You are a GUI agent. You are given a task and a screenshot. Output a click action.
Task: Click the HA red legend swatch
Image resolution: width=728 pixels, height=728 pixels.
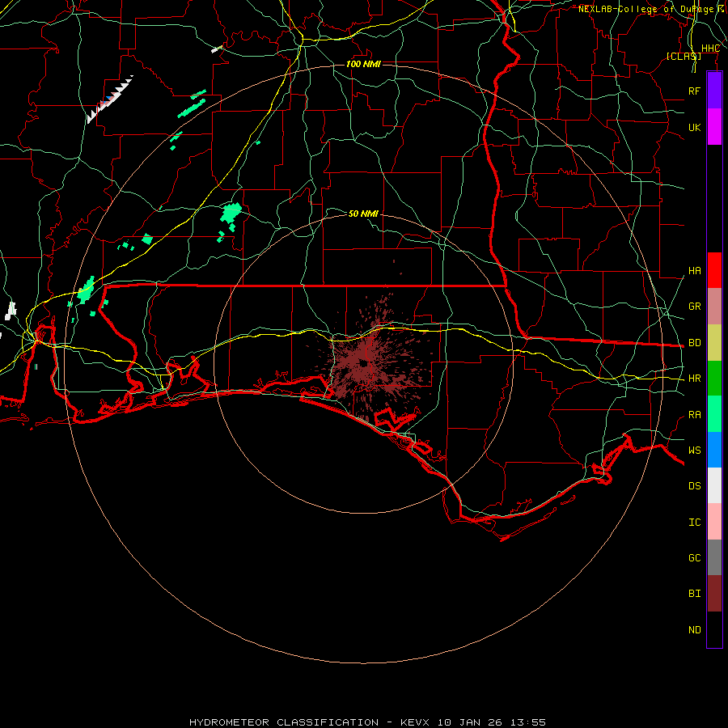(714, 270)
